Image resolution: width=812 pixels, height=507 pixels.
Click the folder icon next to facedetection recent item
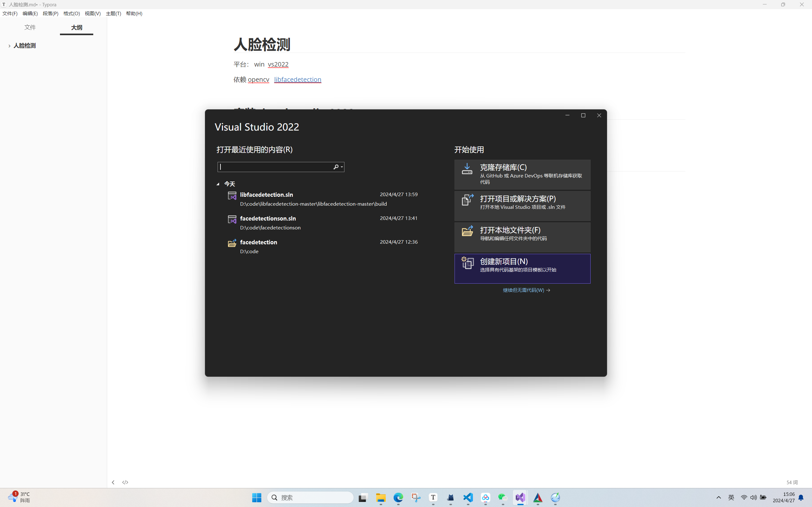click(x=232, y=244)
